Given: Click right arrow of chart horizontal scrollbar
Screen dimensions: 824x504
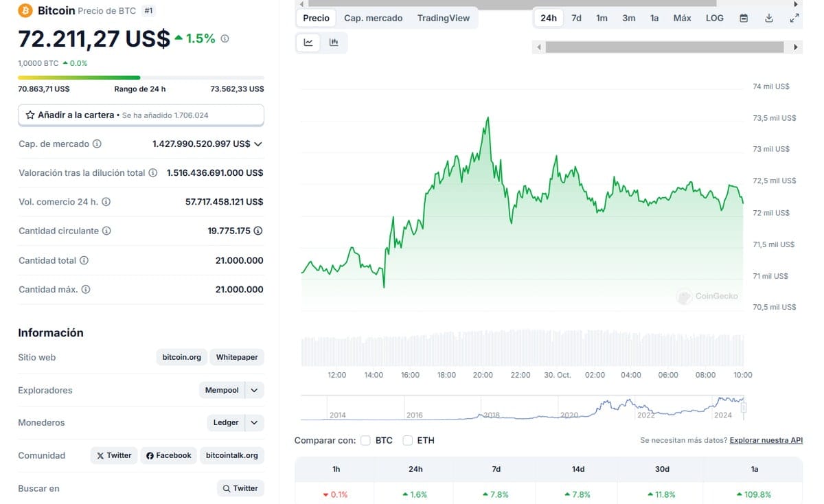Looking at the screenshot, I should (796, 47).
